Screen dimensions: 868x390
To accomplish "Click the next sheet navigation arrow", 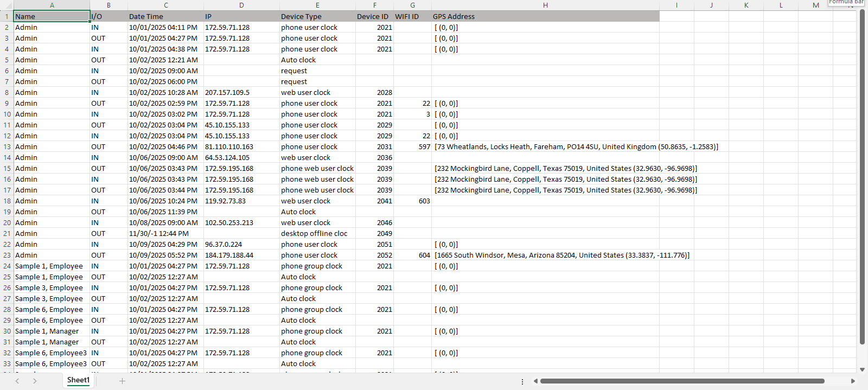I will pyautogui.click(x=35, y=381).
